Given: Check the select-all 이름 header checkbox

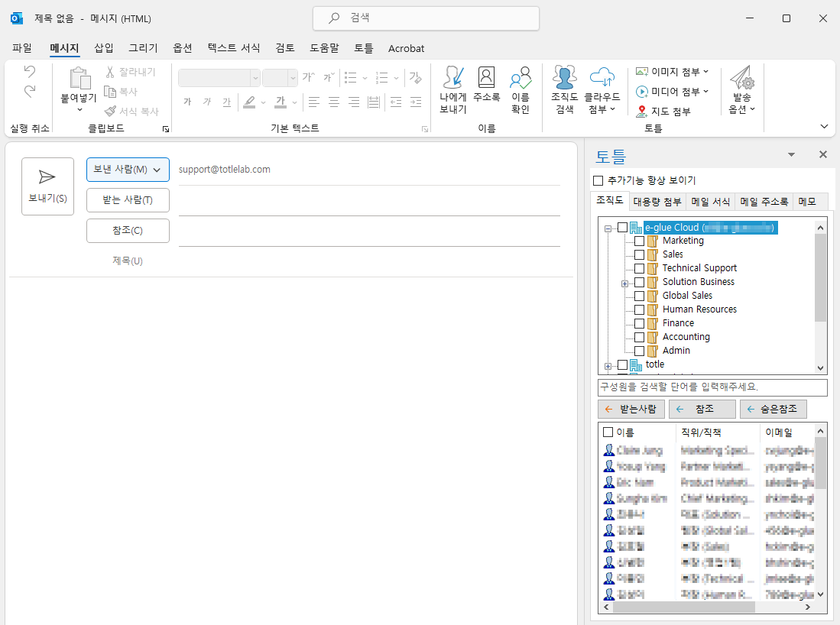Looking at the screenshot, I should (608, 432).
